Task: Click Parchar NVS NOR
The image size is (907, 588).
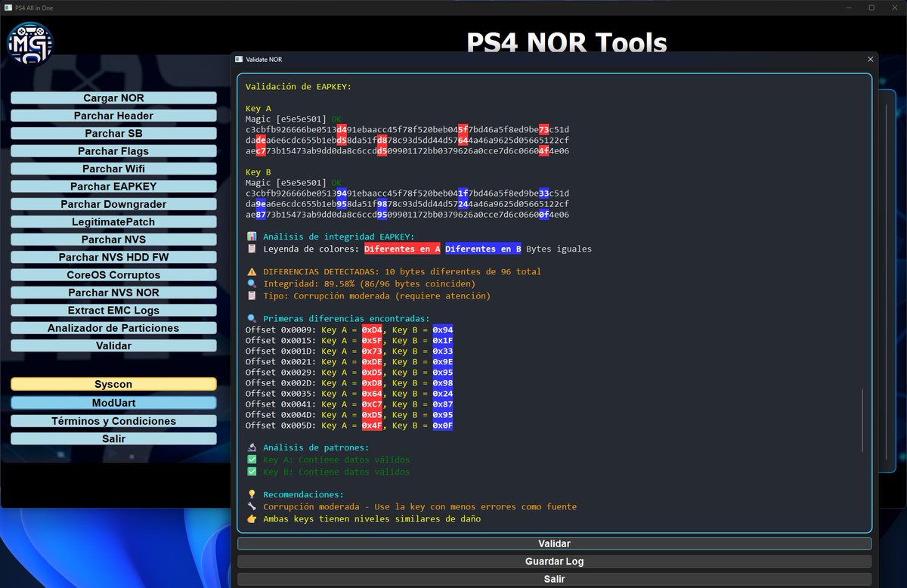Action: click(x=113, y=292)
